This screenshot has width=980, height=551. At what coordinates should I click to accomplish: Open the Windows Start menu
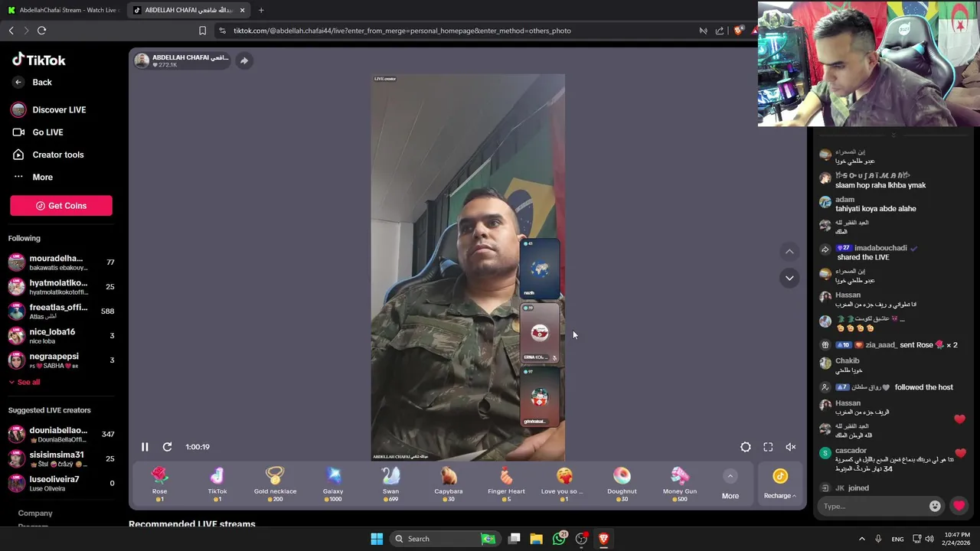coord(377,539)
